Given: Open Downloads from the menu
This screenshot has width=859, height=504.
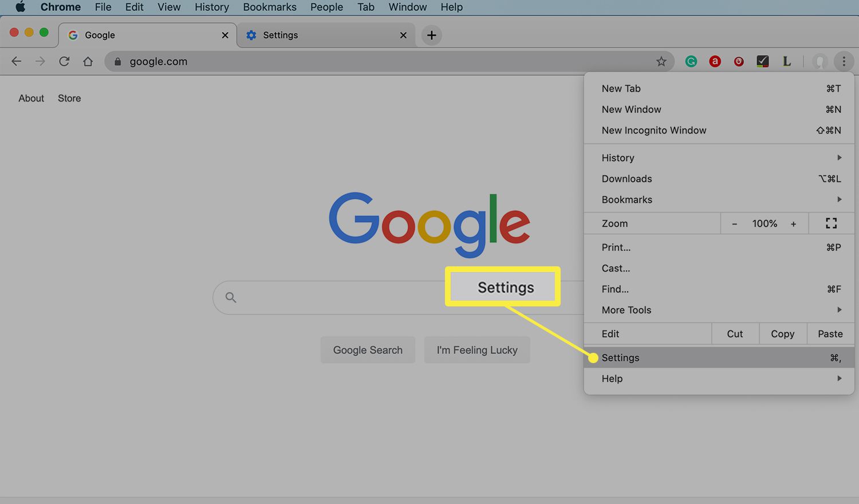Looking at the screenshot, I should coord(719,179).
